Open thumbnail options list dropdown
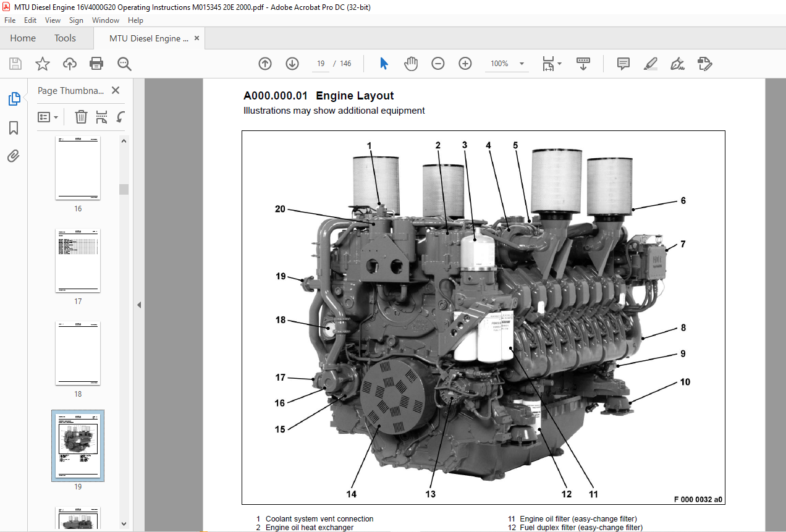 pyautogui.click(x=48, y=117)
